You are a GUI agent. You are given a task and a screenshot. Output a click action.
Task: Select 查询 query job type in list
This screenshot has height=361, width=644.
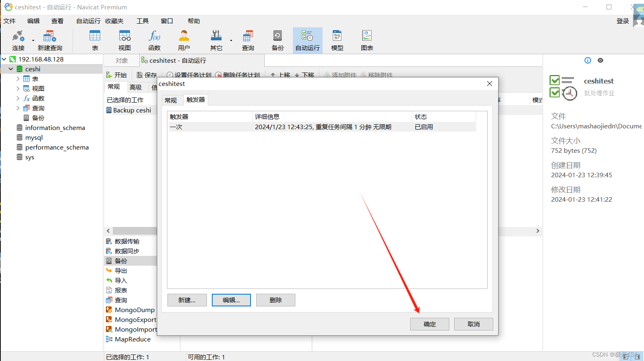116,300
